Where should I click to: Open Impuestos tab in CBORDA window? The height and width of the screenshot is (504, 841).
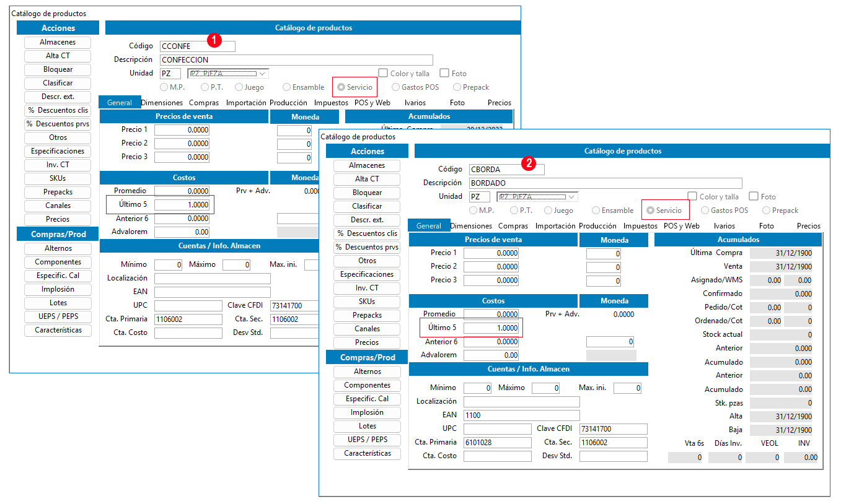[x=640, y=226]
